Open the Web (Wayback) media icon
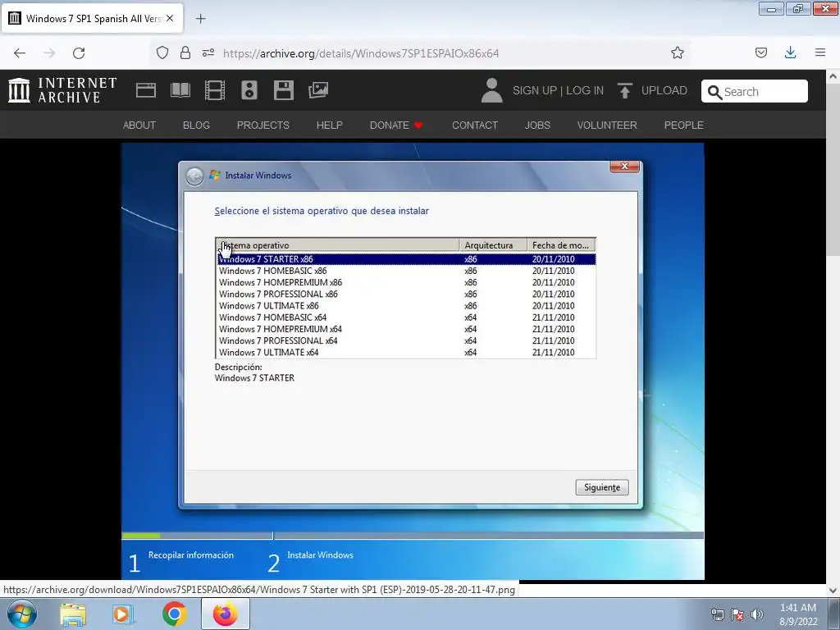 (x=146, y=90)
